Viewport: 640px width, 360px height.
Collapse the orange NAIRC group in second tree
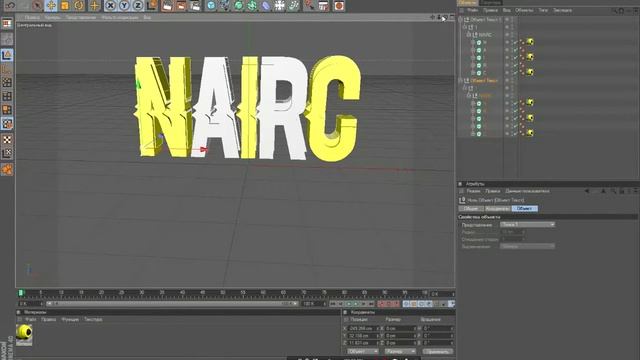469,96
